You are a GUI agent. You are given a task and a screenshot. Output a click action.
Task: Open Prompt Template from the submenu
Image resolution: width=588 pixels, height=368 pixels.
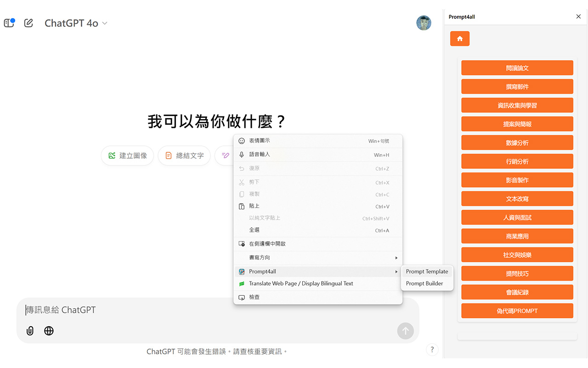tap(427, 271)
